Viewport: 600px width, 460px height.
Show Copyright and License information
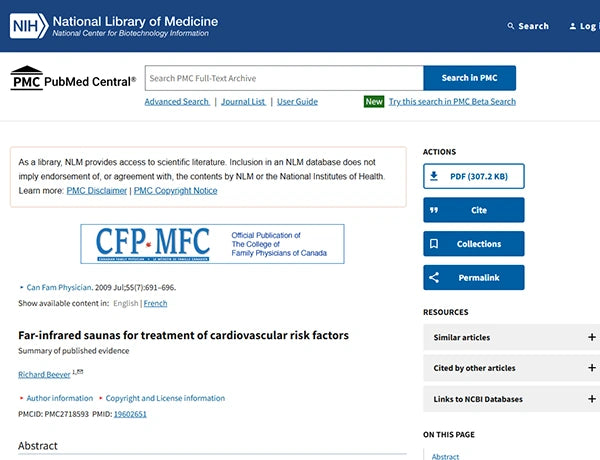click(165, 398)
